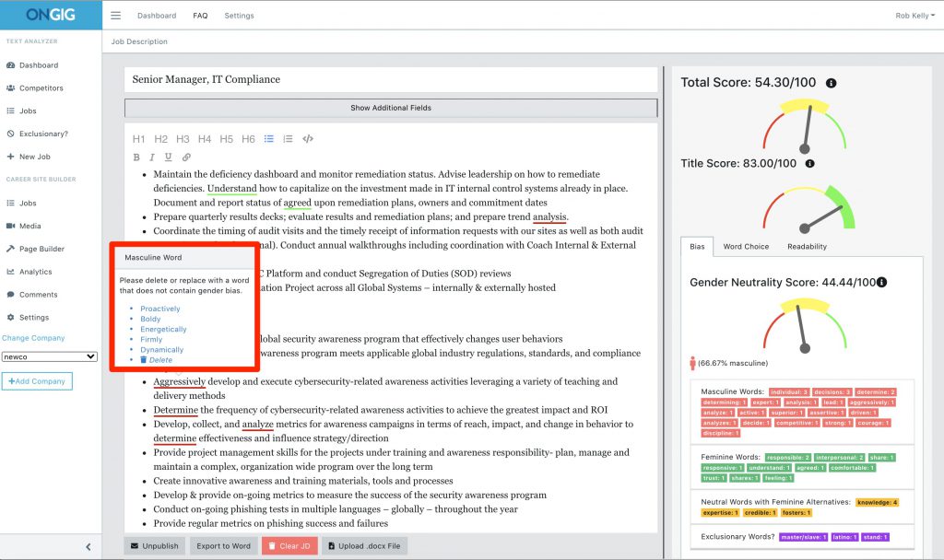Image resolution: width=944 pixels, height=560 pixels.
Task: Toggle underline formatting
Action: point(168,157)
